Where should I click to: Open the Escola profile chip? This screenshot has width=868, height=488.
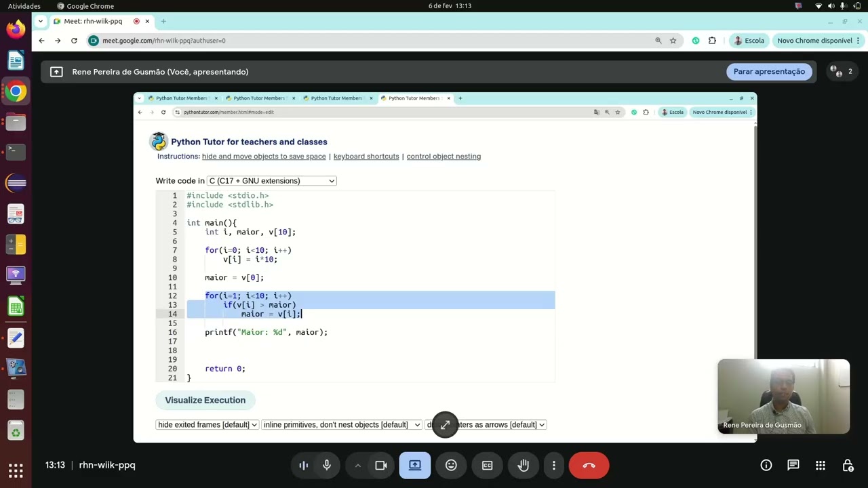749,41
